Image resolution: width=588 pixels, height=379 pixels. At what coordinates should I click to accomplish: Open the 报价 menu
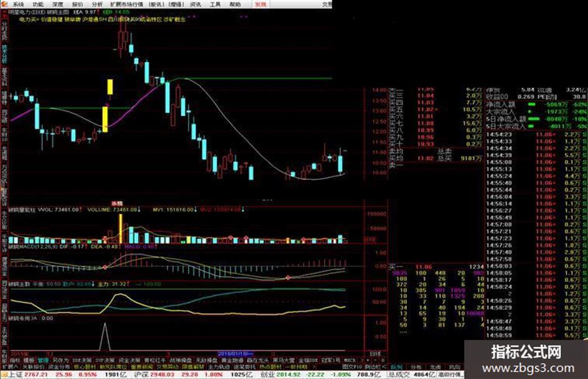point(77,4)
